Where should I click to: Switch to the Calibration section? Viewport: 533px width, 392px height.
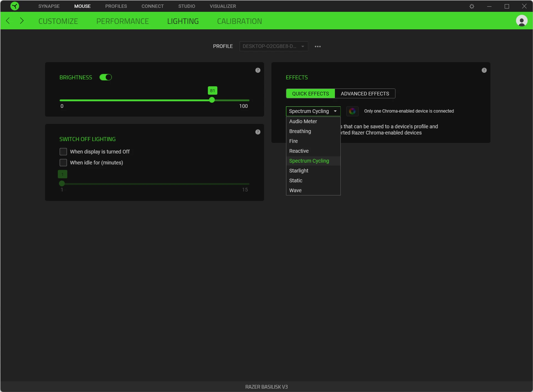[x=239, y=21]
